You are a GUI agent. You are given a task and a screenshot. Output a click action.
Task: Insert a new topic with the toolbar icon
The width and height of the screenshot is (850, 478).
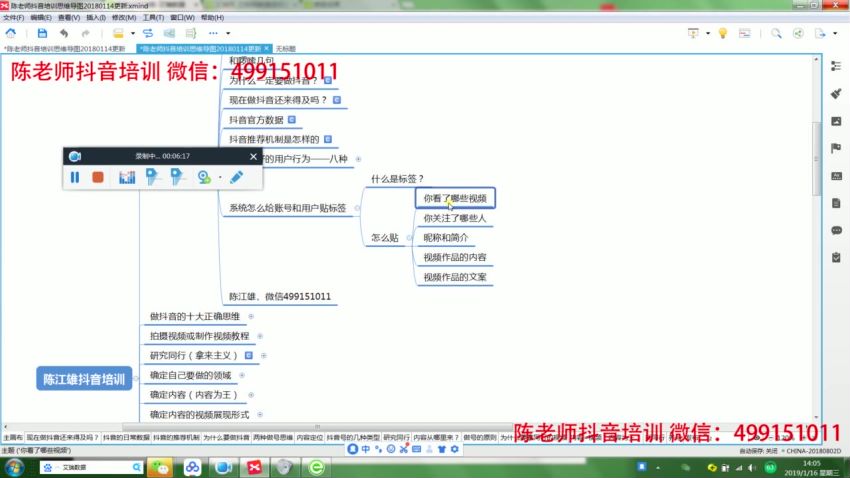click(118, 33)
